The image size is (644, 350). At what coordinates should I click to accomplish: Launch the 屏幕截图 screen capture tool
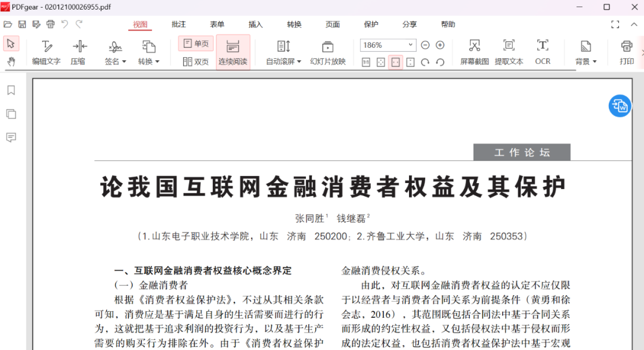[474, 52]
